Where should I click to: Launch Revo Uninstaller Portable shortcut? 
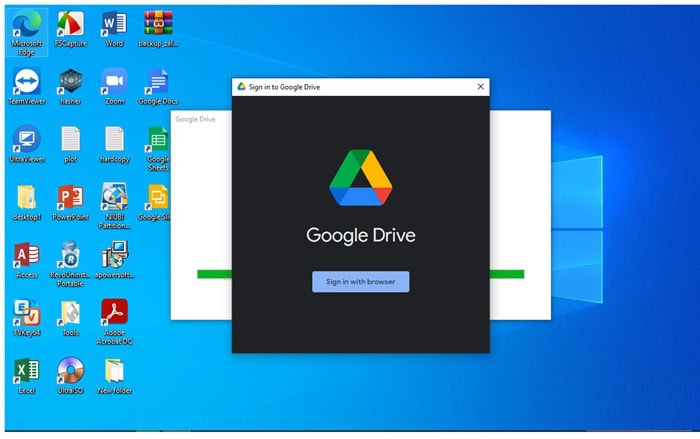tap(70, 256)
